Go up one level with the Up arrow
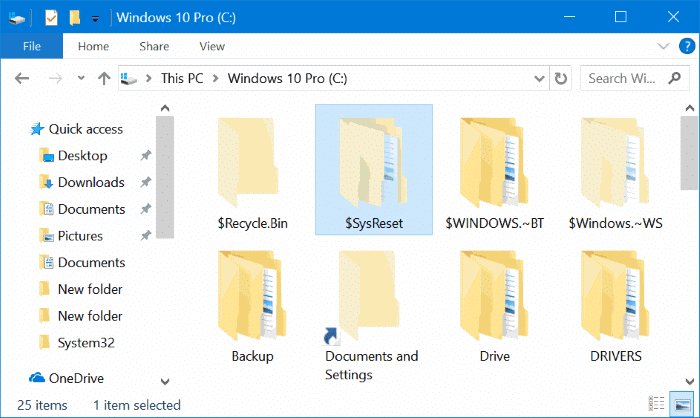The height and width of the screenshot is (418, 700). pos(104,79)
